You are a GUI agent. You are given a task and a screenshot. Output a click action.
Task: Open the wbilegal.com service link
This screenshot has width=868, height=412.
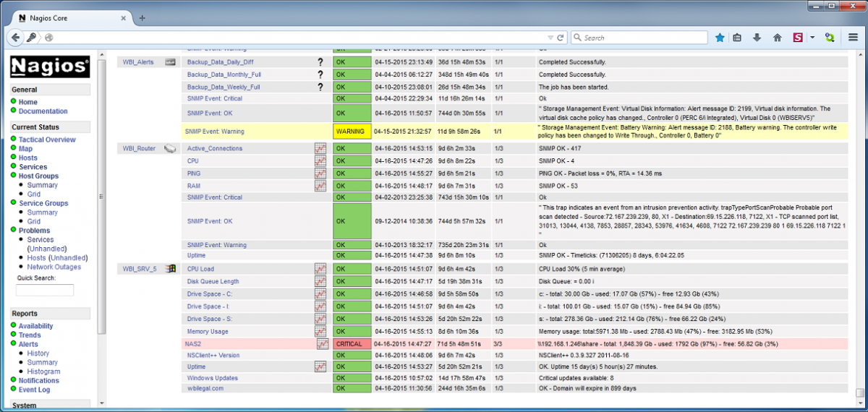(x=205, y=388)
